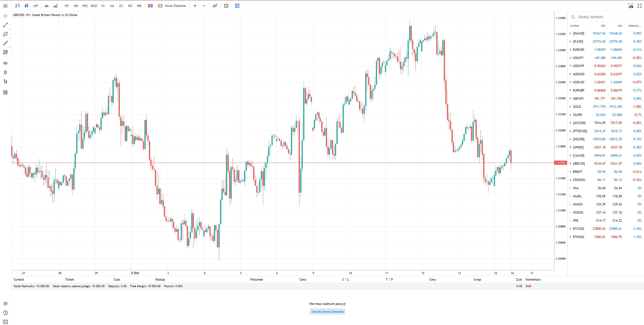Select the parallel channel tool
This screenshot has width=644, height=325.
coord(5,34)
